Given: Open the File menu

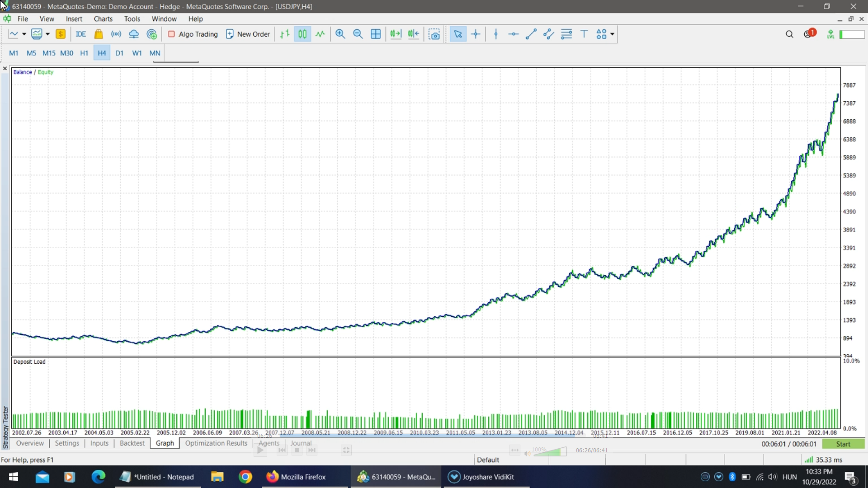Looking at the screenshot, I should click(x=23, y=19).
